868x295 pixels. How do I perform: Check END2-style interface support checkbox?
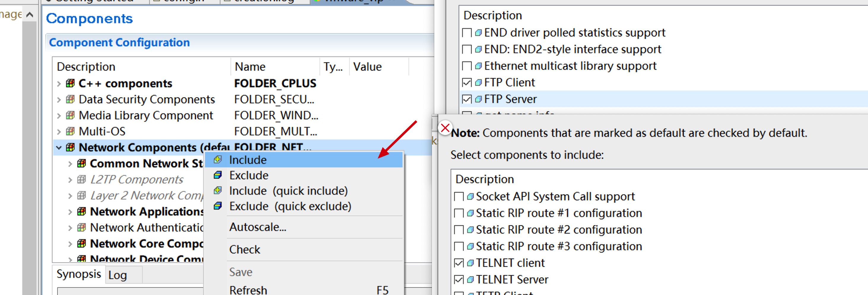coord(467,49)
